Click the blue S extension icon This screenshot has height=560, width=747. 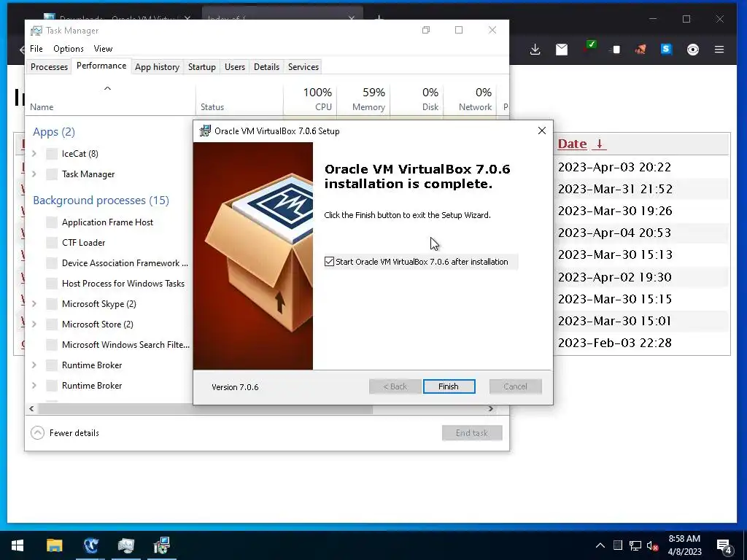tap(666, 49)
